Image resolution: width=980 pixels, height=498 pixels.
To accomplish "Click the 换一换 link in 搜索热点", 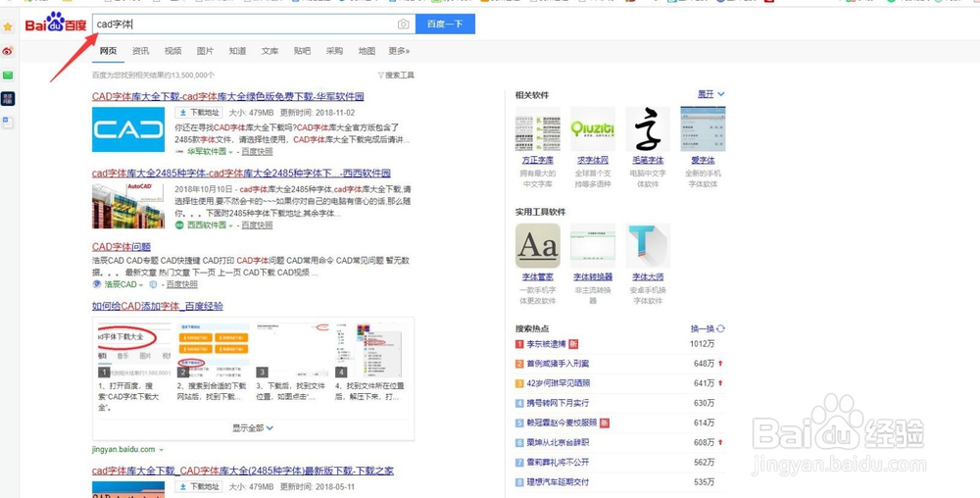I will point(702,328).
